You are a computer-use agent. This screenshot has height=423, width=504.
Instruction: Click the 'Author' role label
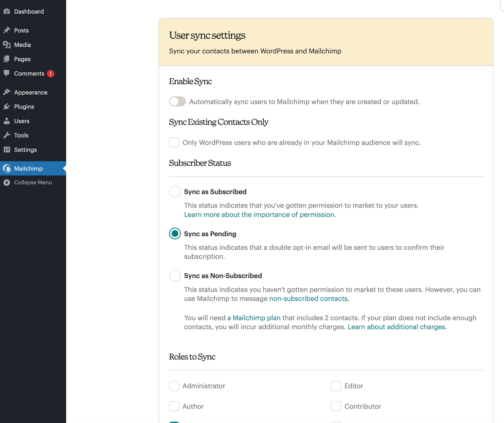click(193, 406)
